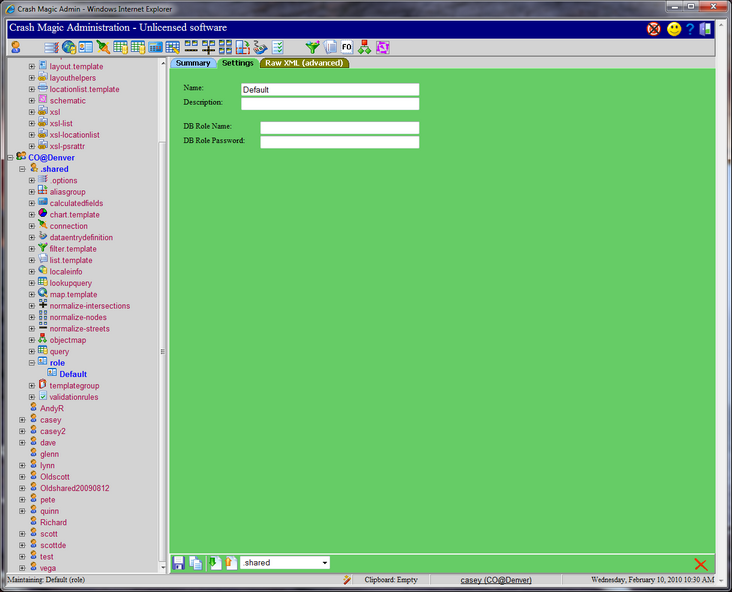
Task: Open the Raw XML (advanced) tab
Action: 304,63
